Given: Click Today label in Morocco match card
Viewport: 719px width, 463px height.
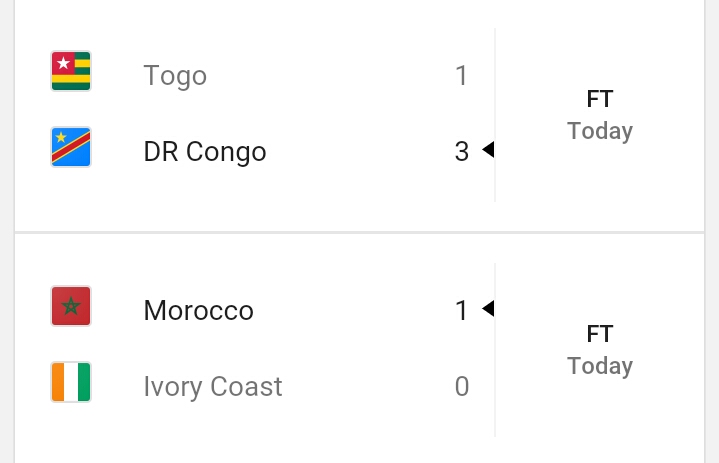Looking at the screenshot, I should point(600,366).
